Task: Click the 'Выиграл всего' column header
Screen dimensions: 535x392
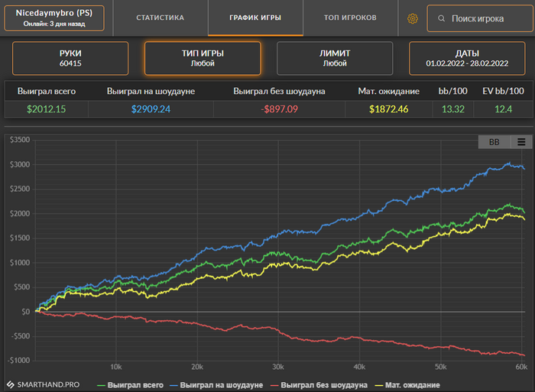Action: (x=47, y=91)
